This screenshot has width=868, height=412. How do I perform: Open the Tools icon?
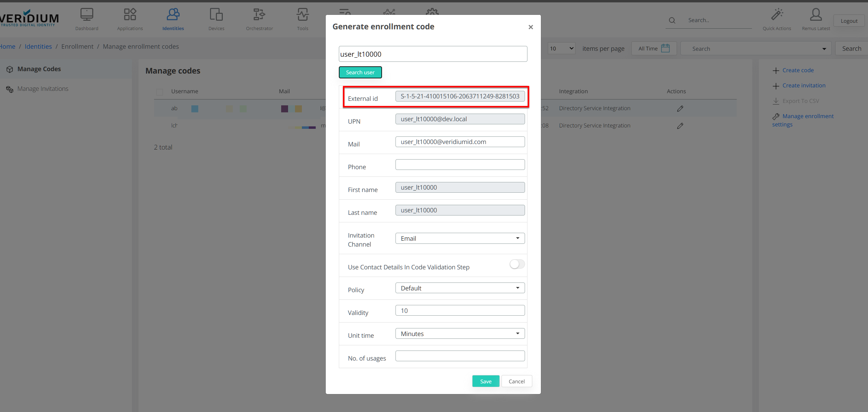coord(303,15)
